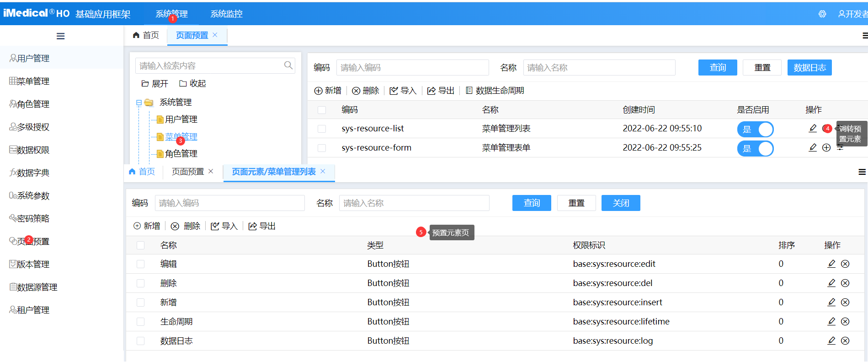Open 用户管理 in left sidebar
Screen dimensions: 868x362
click(62, 58)
